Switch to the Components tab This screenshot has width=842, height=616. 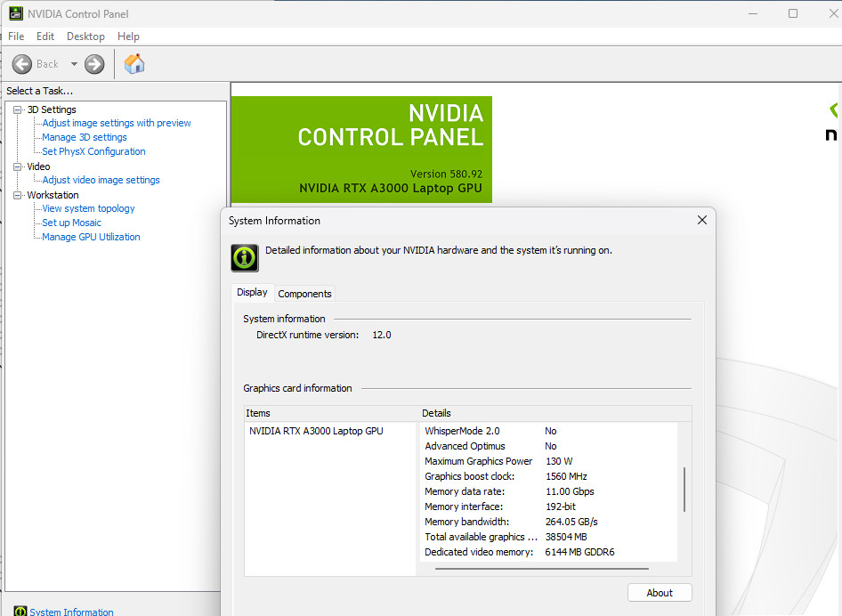point(304,294)
